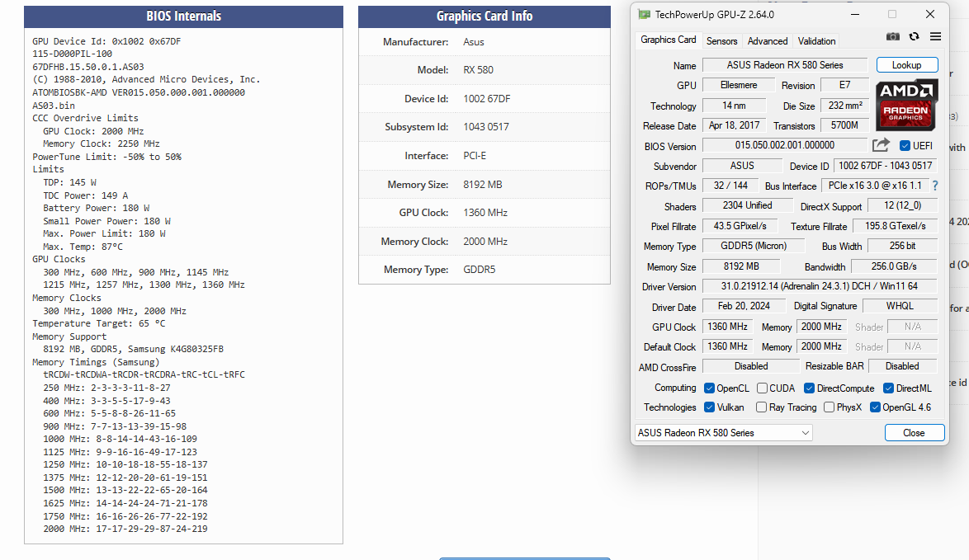Image resolution: width=969 pixels, height=560 pixels.
Task: Click the Memory Type field showing GDDR5 (Micron)
Action: pyautogui.click(x=754, y=246)
